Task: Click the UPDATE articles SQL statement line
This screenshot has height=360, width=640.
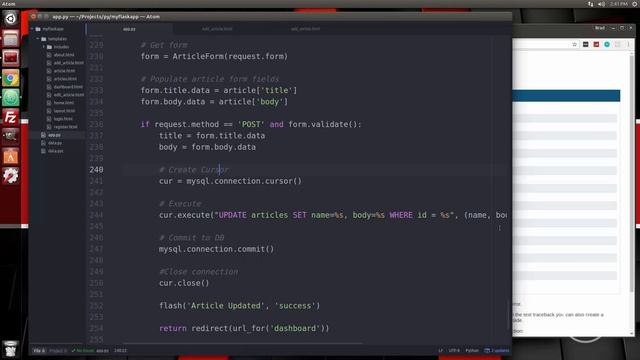Action: point(333,215)
